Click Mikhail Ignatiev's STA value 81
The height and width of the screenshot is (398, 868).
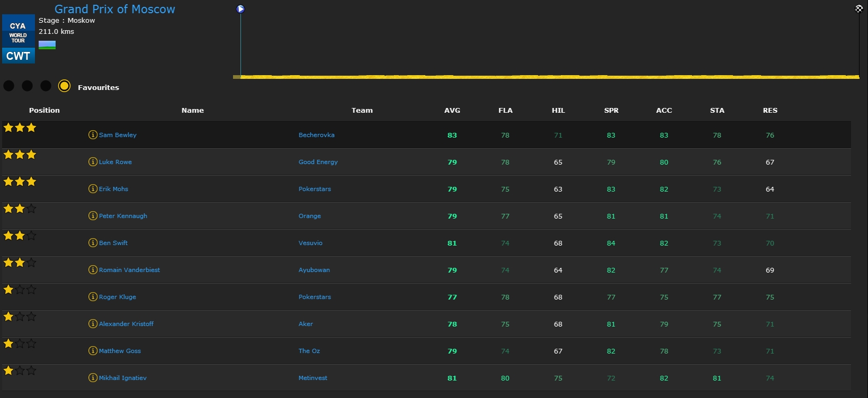tap(717, 378)
